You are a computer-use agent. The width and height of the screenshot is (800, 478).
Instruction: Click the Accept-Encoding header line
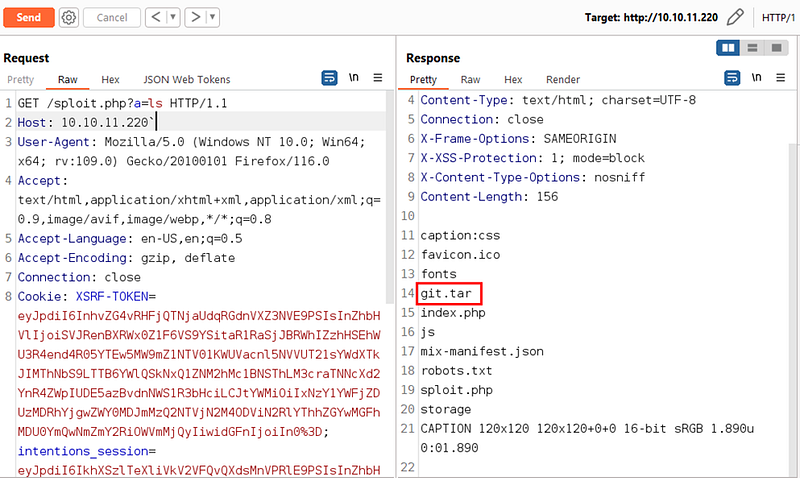coord(127,258)
